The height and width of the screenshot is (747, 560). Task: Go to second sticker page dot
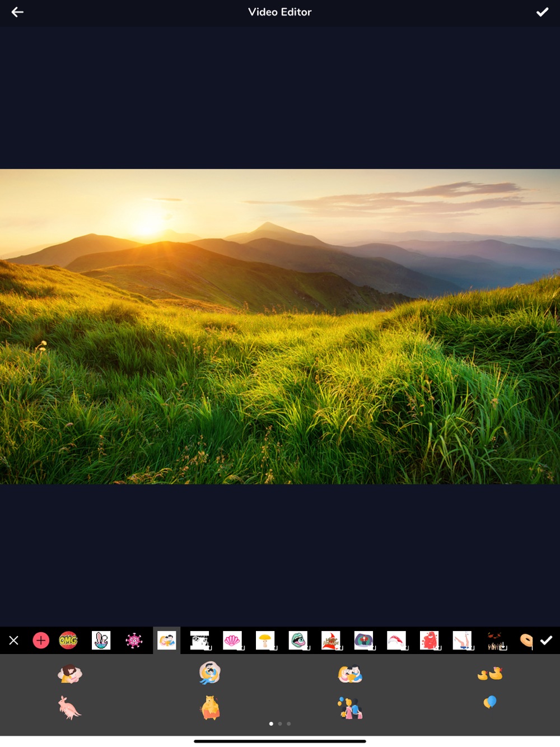click(280, 723)
